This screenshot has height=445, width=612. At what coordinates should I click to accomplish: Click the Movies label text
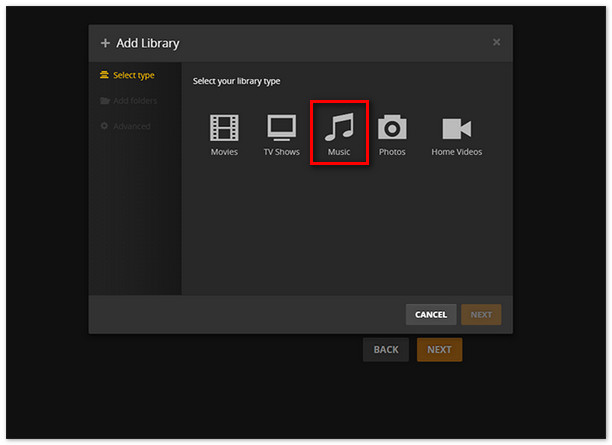coord(224,152)
